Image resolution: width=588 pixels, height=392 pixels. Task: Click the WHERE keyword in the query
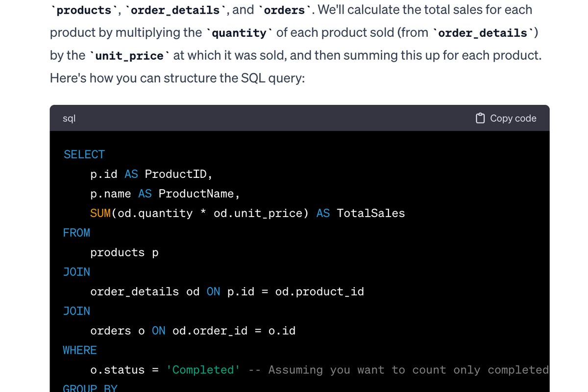80,350
